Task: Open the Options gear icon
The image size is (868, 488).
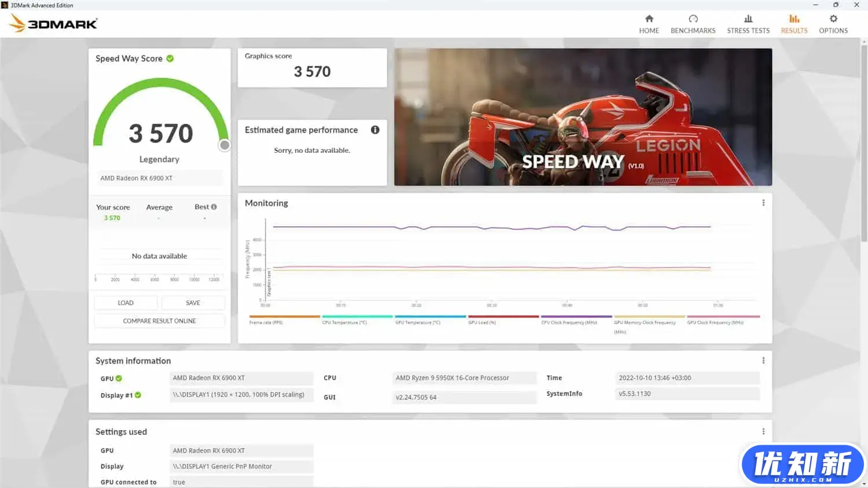Action: pyautogui.click(x=833, y=19)
